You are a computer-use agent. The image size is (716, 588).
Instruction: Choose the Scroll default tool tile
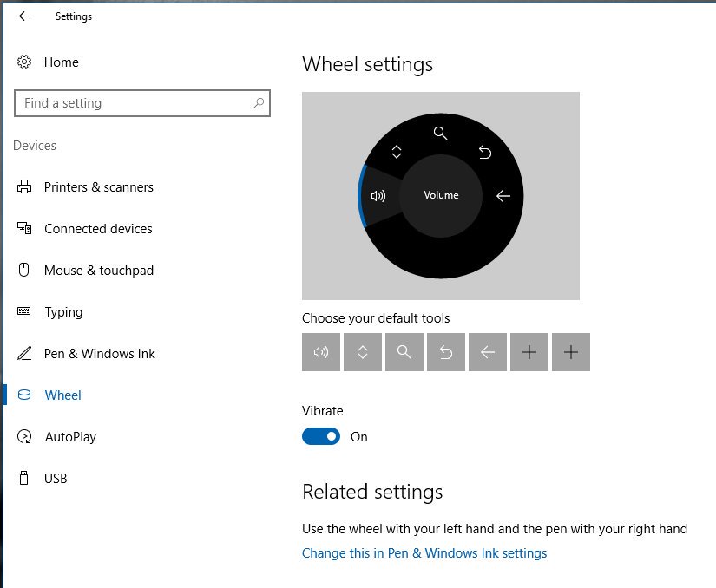coord(363,352)
